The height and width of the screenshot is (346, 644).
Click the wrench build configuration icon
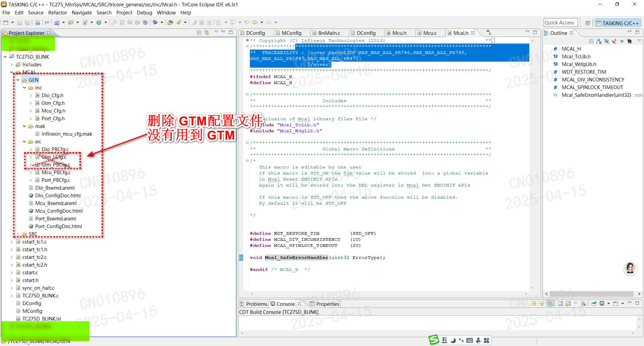(114, 22)
